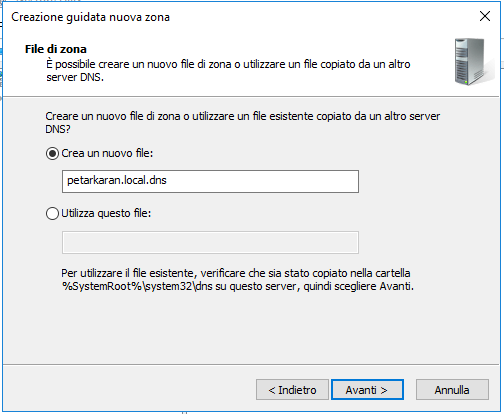This screenshot has height=414, width=504.
Task: Click the empty title bar space before the X
Action: 323,16
